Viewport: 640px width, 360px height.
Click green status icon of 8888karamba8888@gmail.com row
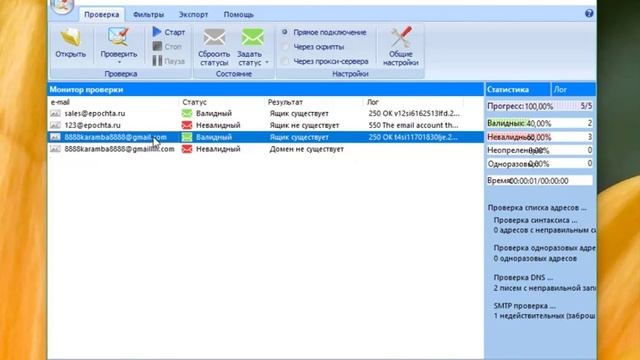(187, 137)
